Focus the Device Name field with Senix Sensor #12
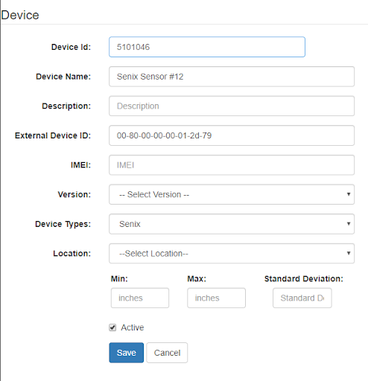The width and height of the screenshot is (368, 381). tap(232, 77)
